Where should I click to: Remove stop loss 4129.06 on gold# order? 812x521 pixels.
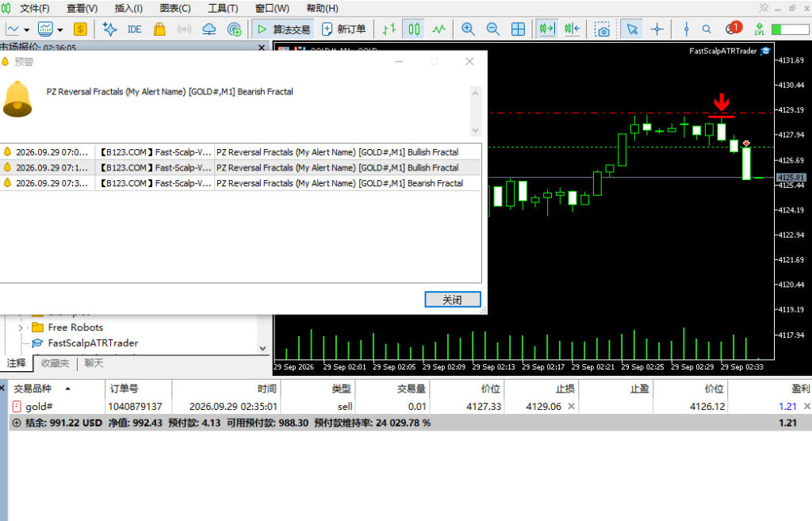pyautogui.click(x=571, y=407)
